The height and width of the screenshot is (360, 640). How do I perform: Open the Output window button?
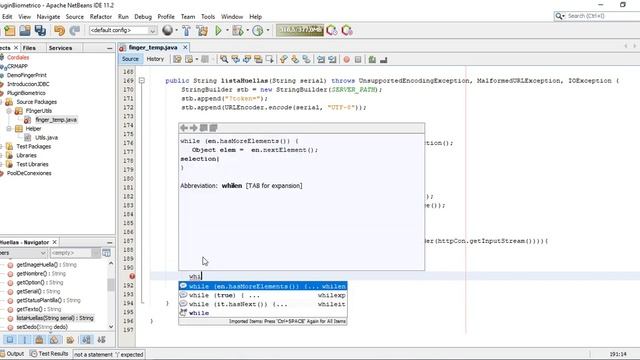click(x=12, y=354)
